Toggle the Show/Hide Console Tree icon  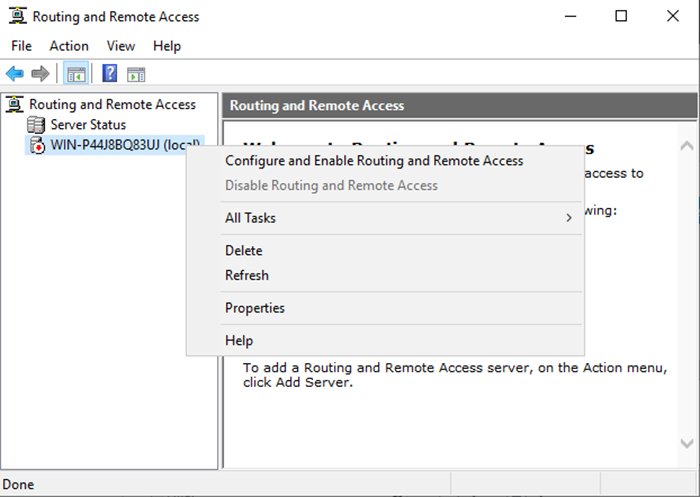click(75, 74)
